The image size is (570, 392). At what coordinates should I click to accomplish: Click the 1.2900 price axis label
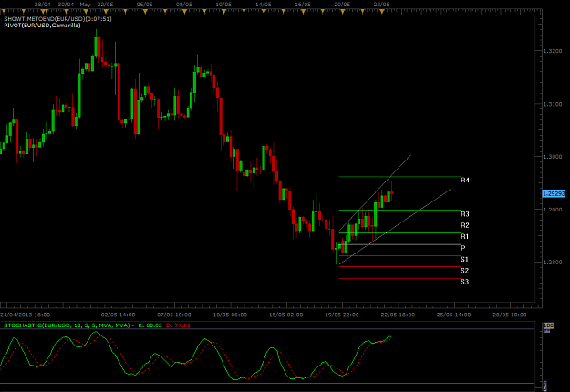tap(553, 210)
